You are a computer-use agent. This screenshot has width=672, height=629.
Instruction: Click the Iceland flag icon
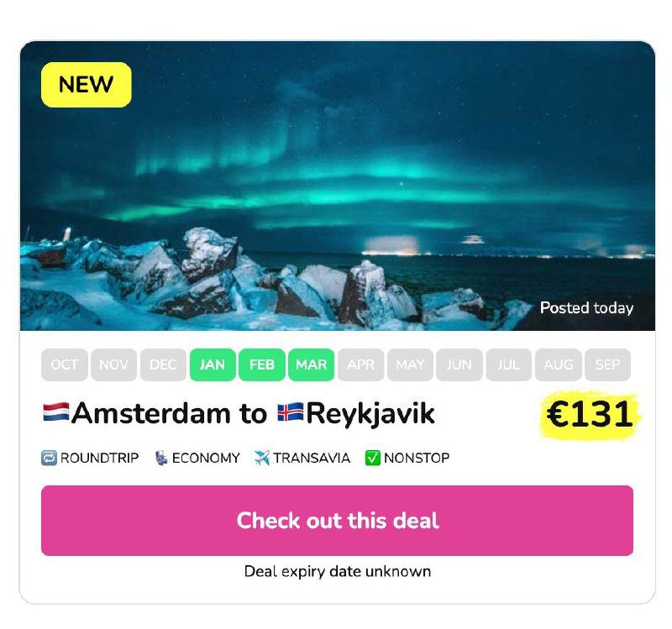click(x=291, y=412)
